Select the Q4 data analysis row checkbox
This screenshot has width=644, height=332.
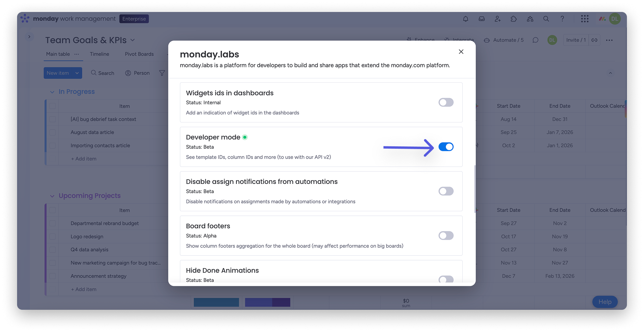(x=53, y=250)
